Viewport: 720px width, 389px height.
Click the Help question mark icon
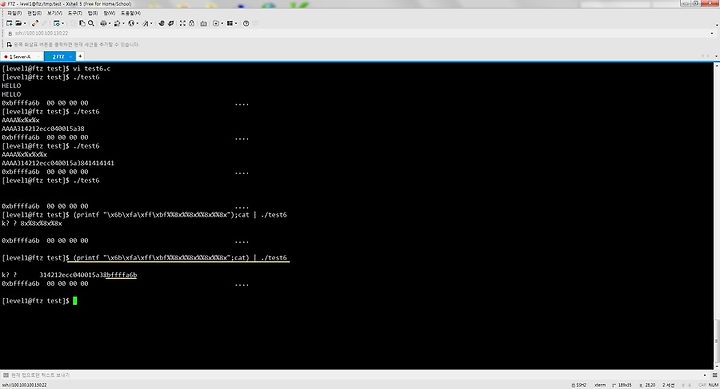[246, 23]
